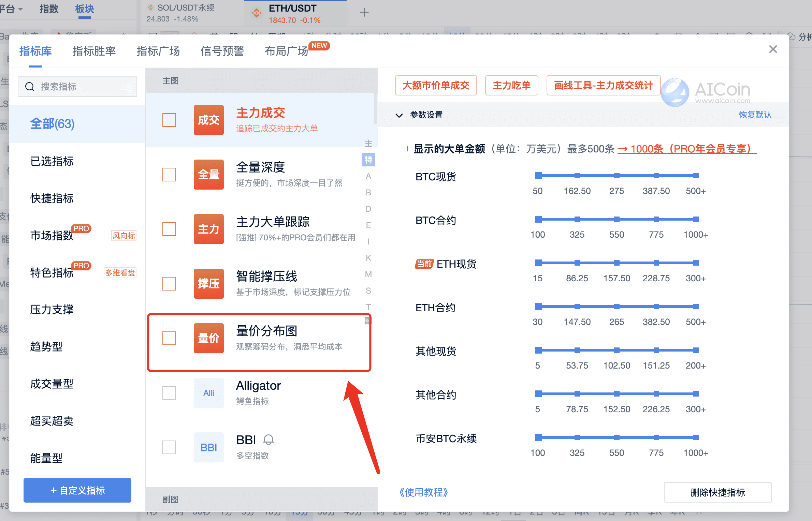Click the ETH合约 slider track

[617, 307]
